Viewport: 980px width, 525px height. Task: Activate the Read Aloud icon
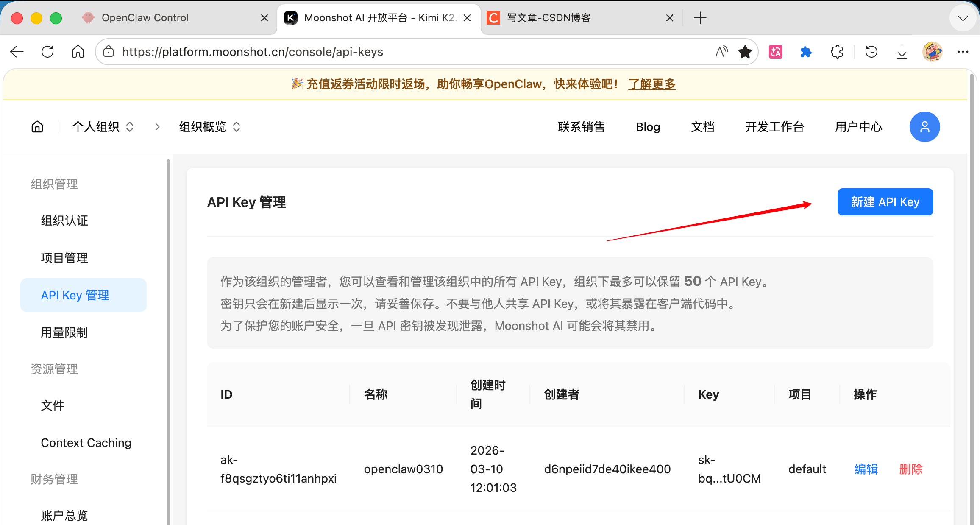(x=721, y=51)
